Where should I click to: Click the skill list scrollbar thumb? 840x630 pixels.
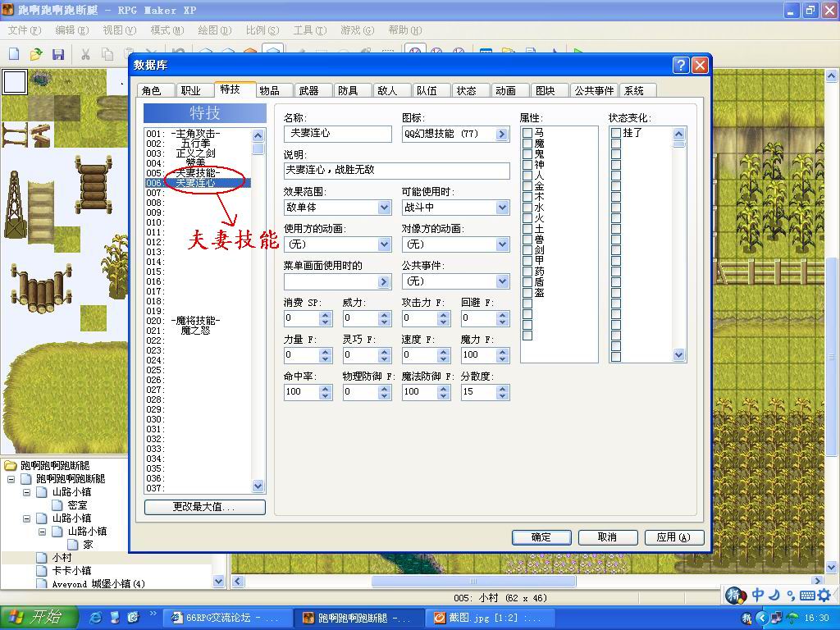[258, 148]
